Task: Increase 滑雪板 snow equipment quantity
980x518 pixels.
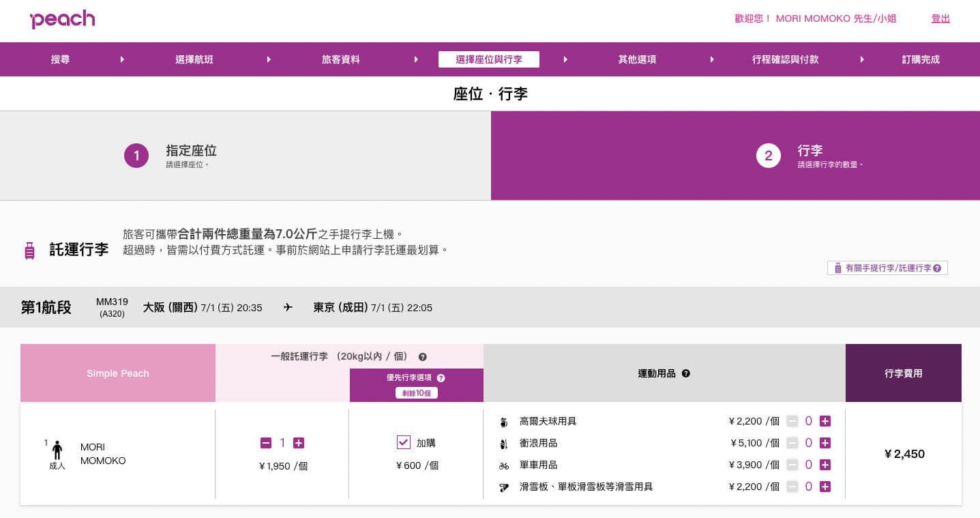Action: (x=825, y=487)
